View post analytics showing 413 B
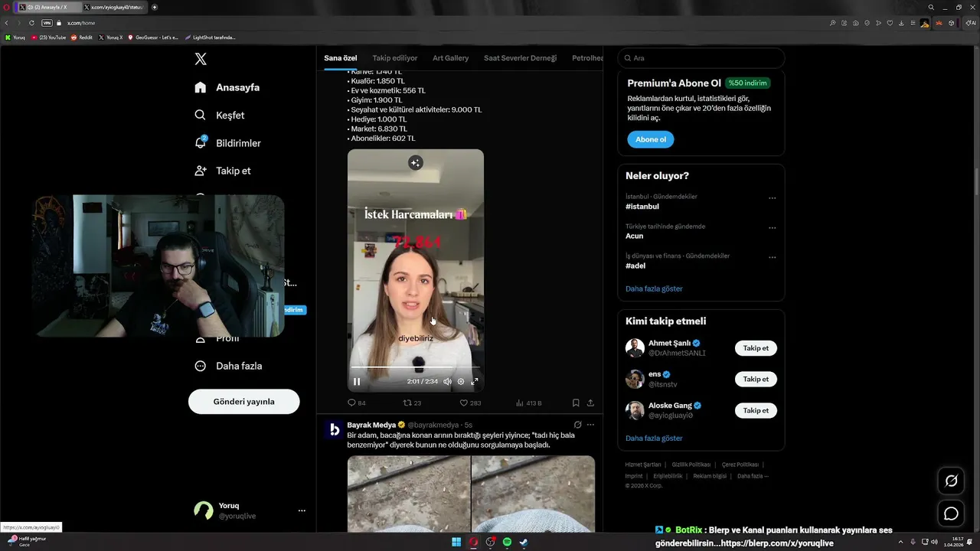The width and height of the screenshot is (980, 551). pos(529,403)
